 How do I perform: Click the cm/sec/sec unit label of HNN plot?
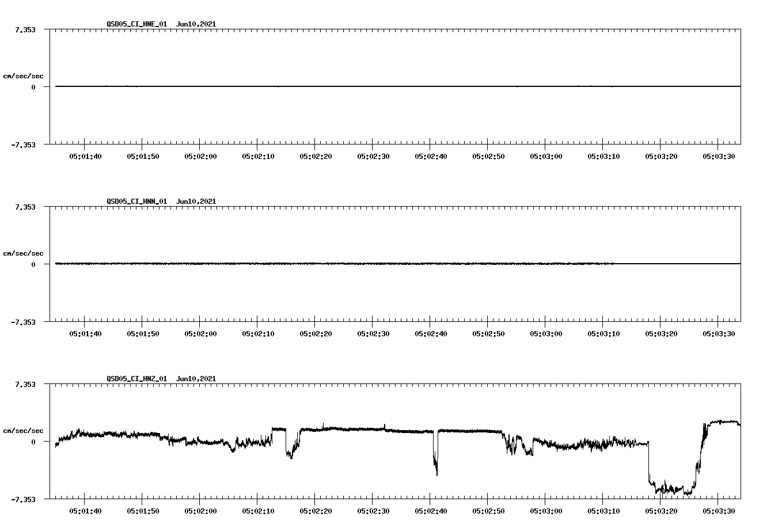(x=23, y=253)
